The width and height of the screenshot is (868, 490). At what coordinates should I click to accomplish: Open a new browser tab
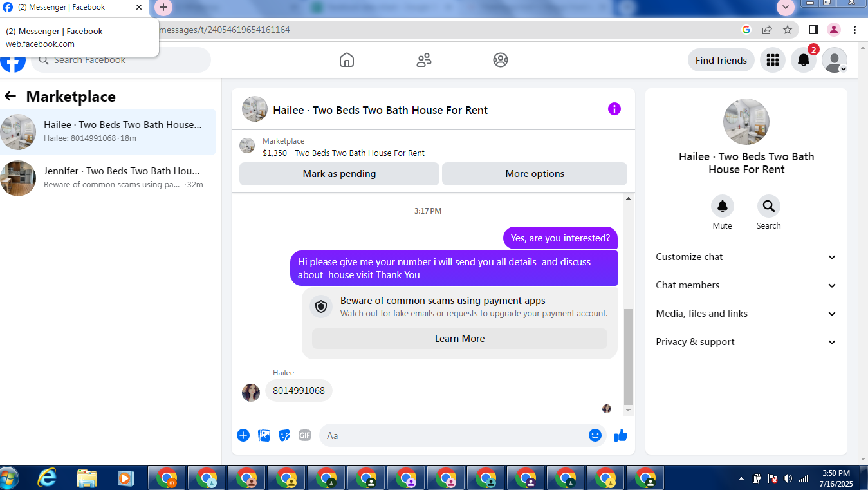(163, 8)
